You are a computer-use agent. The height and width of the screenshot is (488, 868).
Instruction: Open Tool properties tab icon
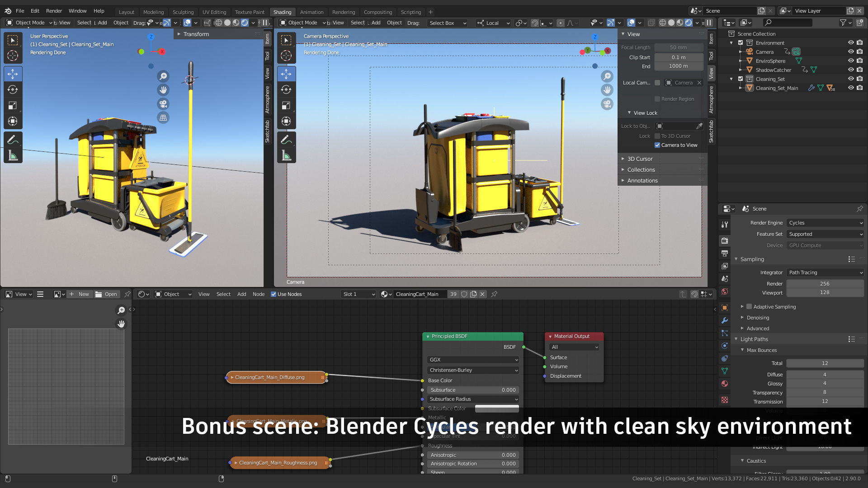point(725,225)
